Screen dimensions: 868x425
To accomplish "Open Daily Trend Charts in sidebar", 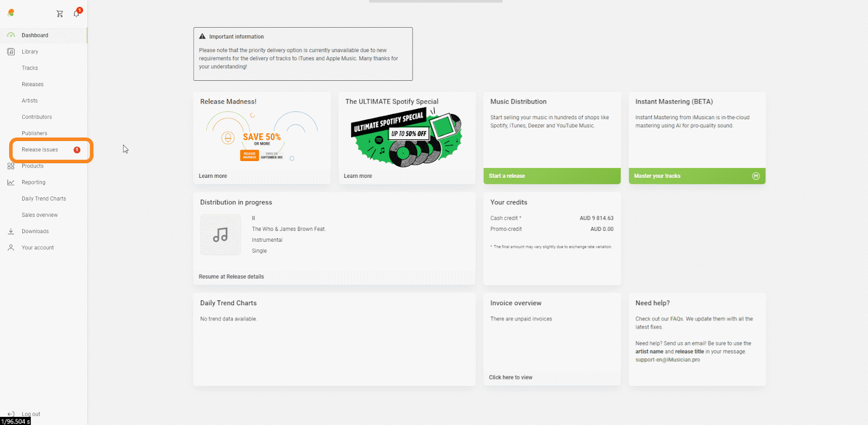I will (44, 198).
